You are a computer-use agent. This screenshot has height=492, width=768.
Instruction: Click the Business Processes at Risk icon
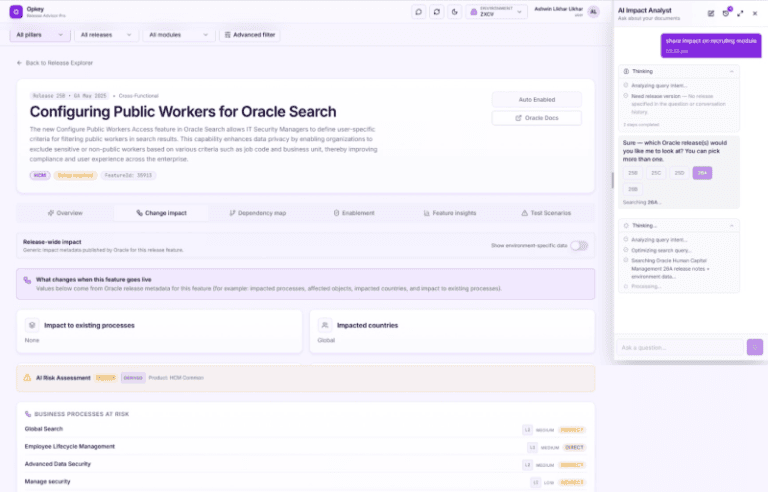click(28, 414)
